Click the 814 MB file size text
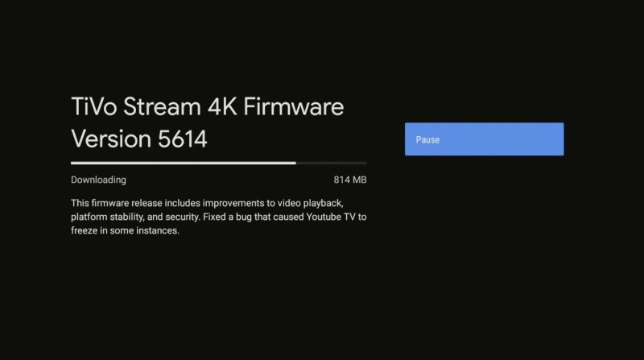The image size is (644, 360). pos(350,180)
